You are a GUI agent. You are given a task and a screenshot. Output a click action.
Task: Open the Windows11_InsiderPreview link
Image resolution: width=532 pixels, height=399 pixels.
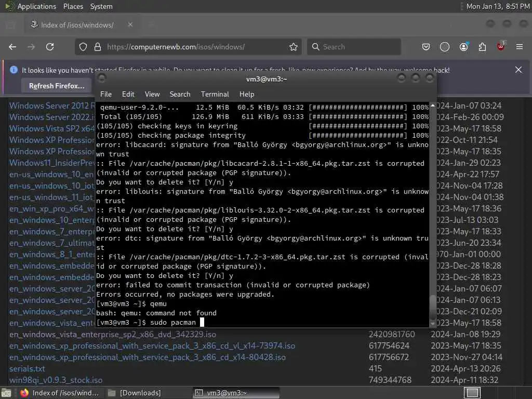point(52,163)
